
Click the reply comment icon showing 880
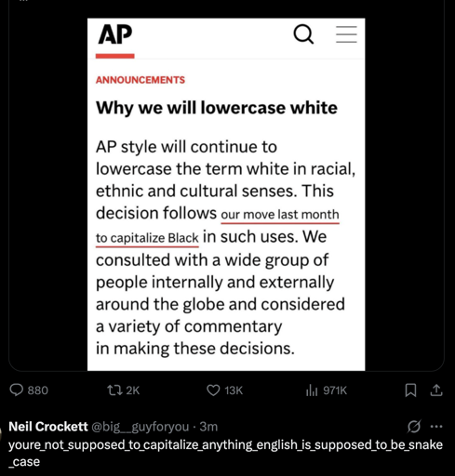pos(16,390)
